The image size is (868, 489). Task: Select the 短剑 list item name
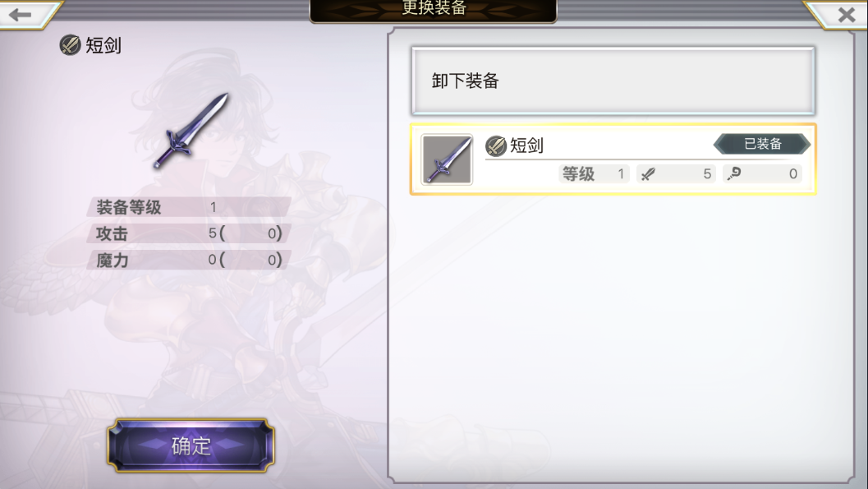coord(526,145)
